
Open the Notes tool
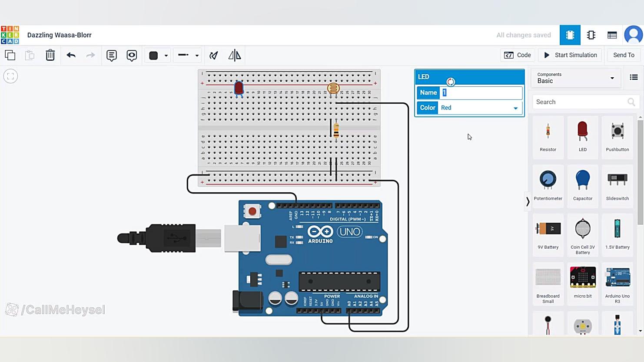(x=112, y=56)
